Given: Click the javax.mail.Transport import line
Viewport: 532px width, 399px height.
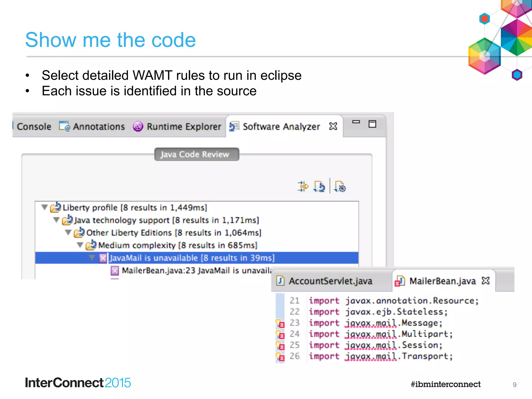Looking at the screenshot, I should click(x=381, y=356).
